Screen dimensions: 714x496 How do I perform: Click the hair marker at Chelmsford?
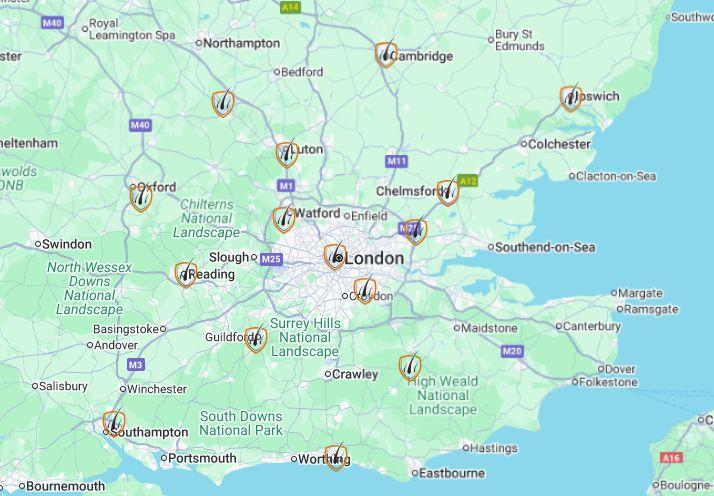pos(448,192)
